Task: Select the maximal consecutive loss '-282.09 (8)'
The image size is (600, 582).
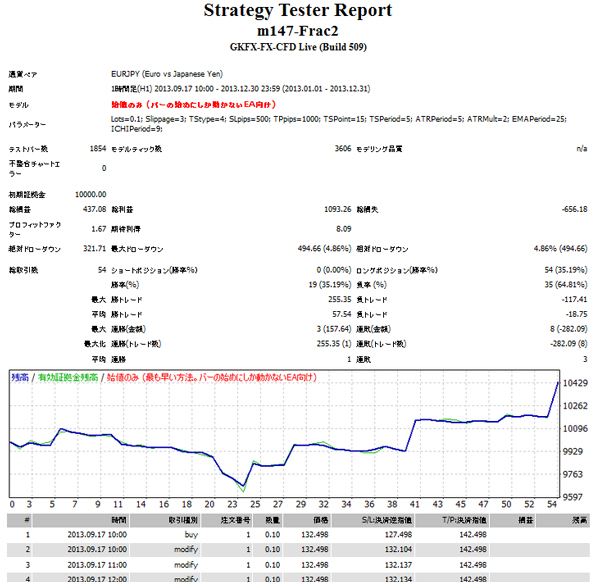Action: point(569,344)
